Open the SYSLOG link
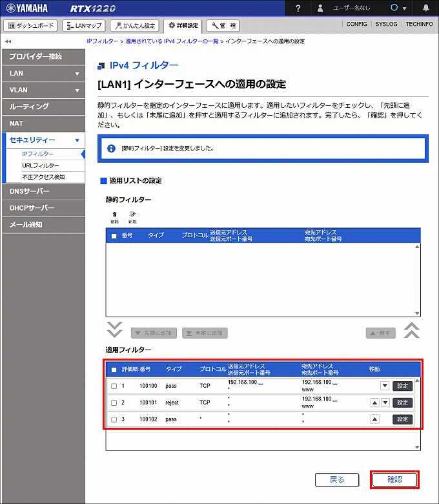The image size is (439, 504). [x=386, y=24]
